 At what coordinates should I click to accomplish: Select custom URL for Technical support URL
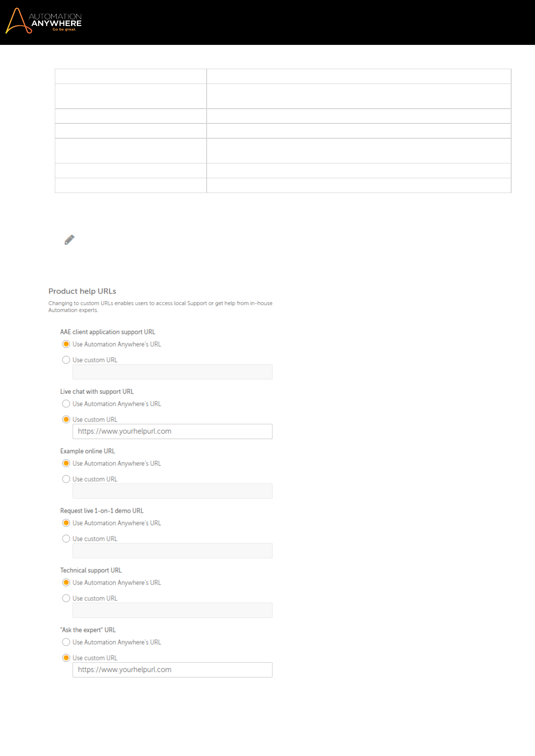click(66, 598)
